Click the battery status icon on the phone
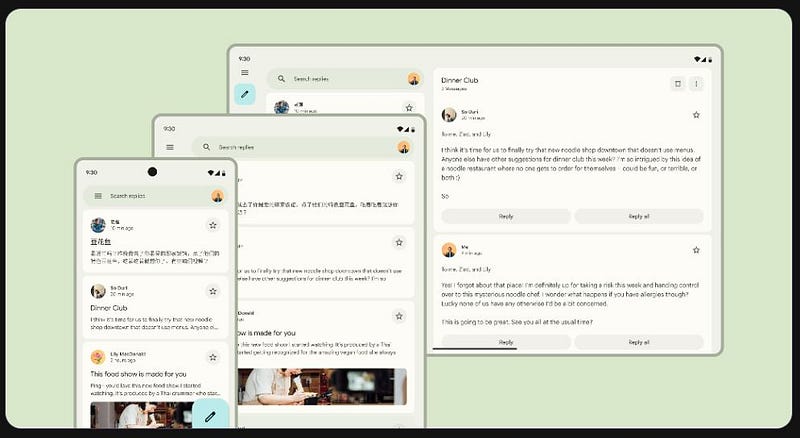The width and height of the screenshot is (800, 438). point(223,173)
